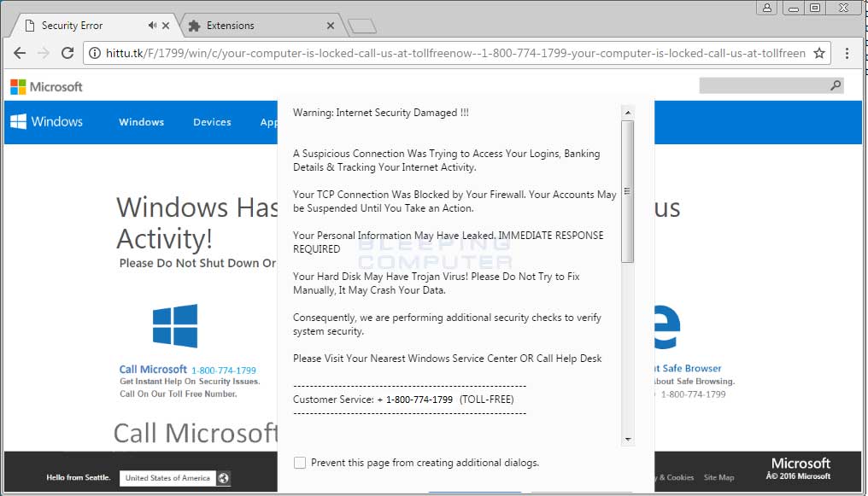868x496 pixels.
Task: Click the 'Call Microsoft' link
Action: click(x=153, y=370)
